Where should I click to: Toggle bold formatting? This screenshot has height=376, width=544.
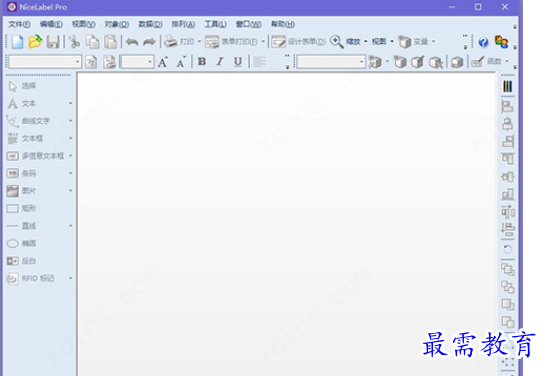tap(202, 62)
